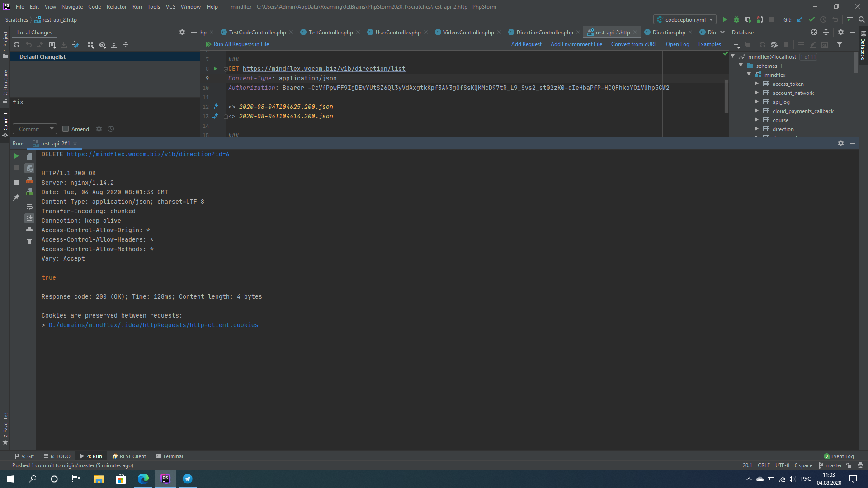The width and height of the screenshot is (868, 488).
Task: Toggle Soft-Wrap in Run output
Action: tap(29, 206)
